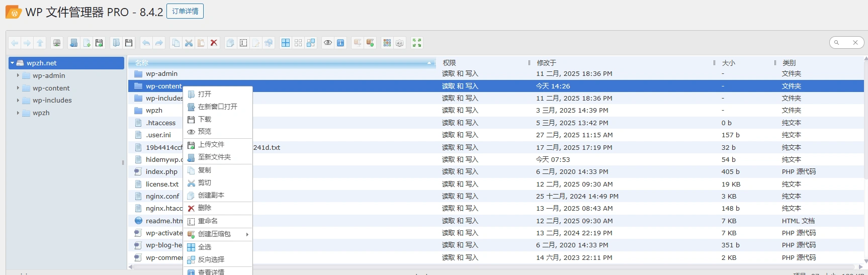Click the copy icon in the toolbar
The width and height of the screenshot is (868, 275).
tap(176, 43)
